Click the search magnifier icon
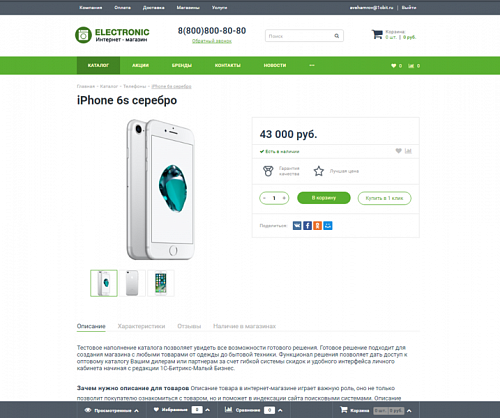The width and height of the screenshot is (500, 418). tap(337, 36)
